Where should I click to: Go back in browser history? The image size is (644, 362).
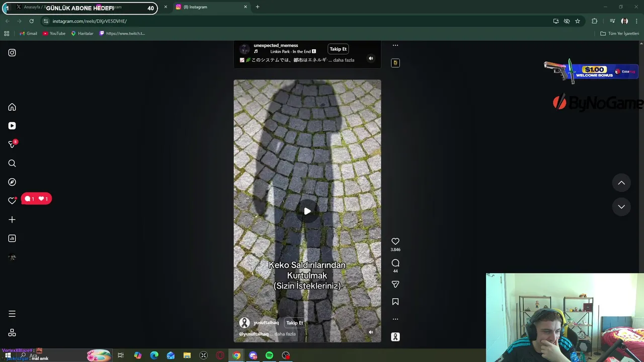point(7,21)
